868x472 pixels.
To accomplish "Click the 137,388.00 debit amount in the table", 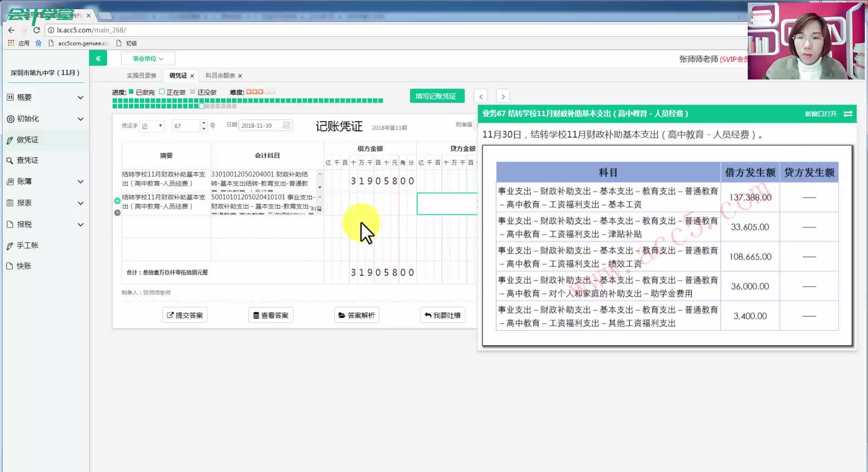I will pos(750,197).
